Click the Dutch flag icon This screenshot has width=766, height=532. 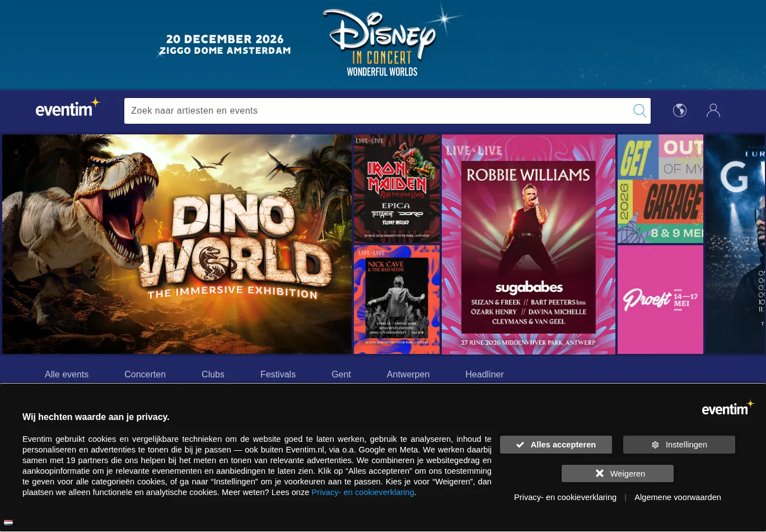tap(8, 523)
